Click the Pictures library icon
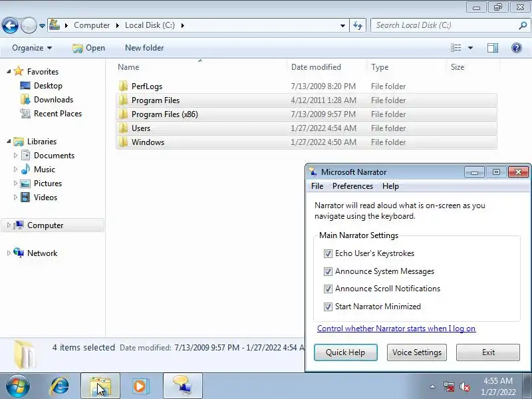This screenshot has height=399, width=532. [x=25, y=184]
